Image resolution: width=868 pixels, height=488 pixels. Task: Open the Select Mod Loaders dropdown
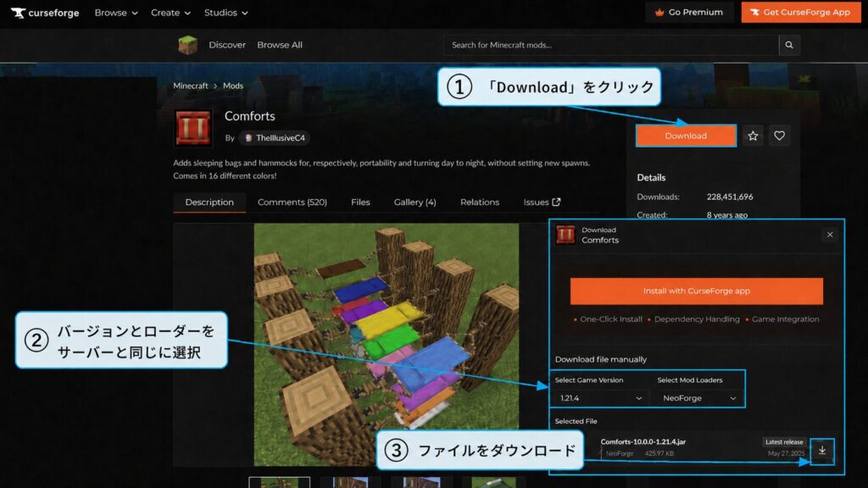(699, 398)
